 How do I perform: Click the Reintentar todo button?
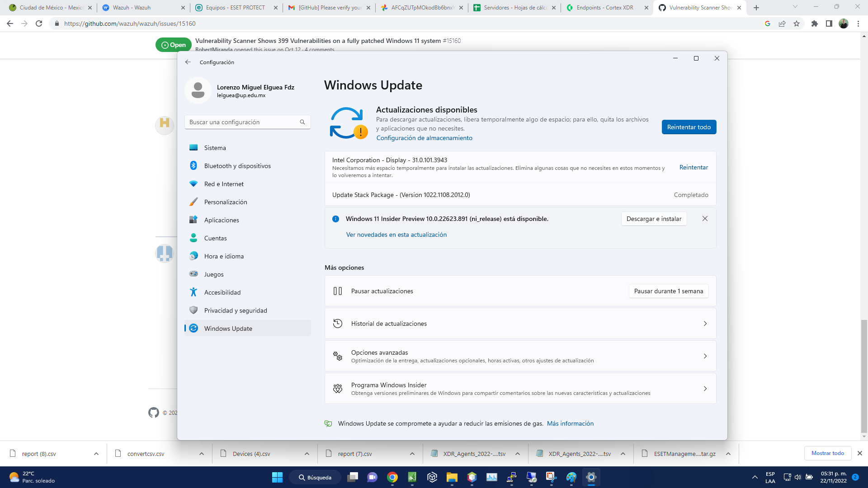pyautogui.click(x=689, y=127)
